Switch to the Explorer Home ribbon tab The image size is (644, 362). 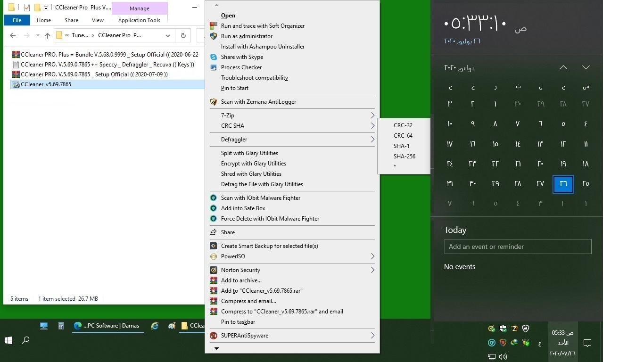(44, 20)
